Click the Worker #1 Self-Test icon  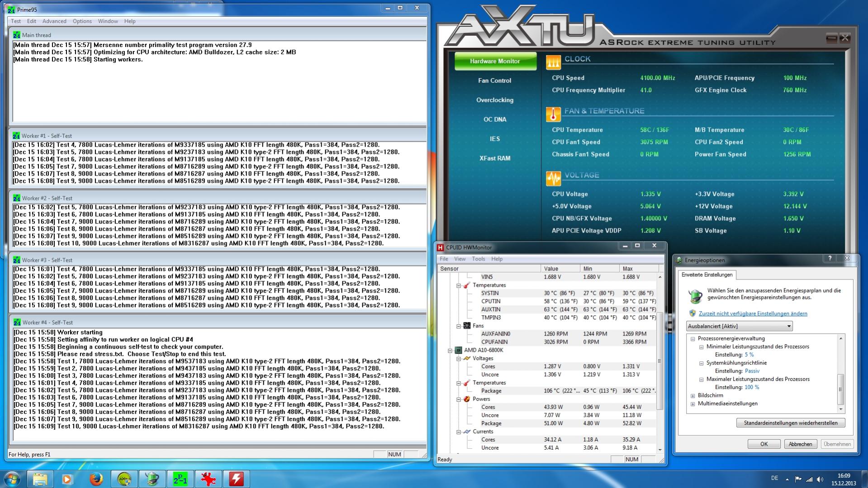(x=17, y=136)
